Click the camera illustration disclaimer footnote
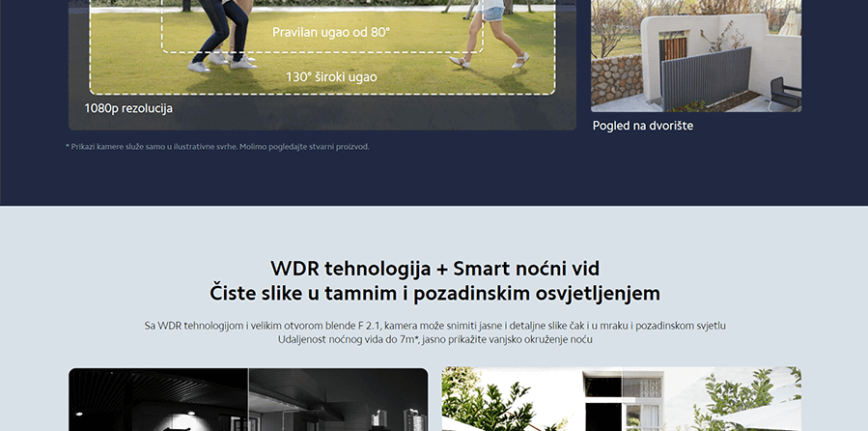Image resolution: width=868 pixels, height=431 pixels. tap(217, 147)
